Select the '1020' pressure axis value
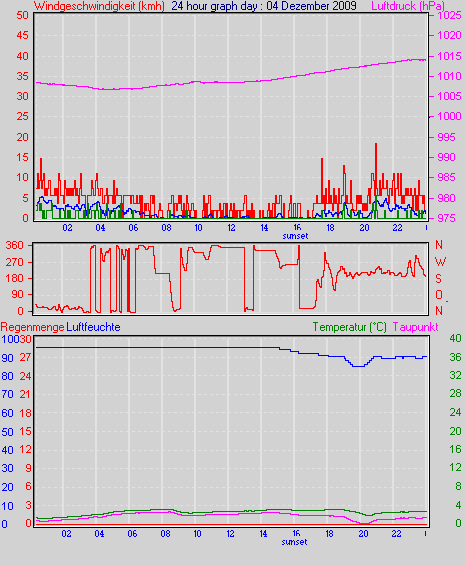 coord(449,35)
